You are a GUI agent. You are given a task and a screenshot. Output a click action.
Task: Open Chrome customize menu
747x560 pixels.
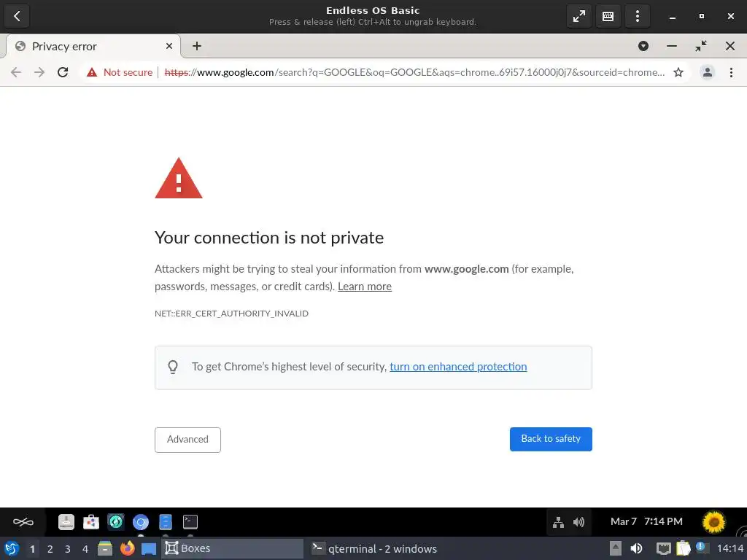(x=731, y=72)
